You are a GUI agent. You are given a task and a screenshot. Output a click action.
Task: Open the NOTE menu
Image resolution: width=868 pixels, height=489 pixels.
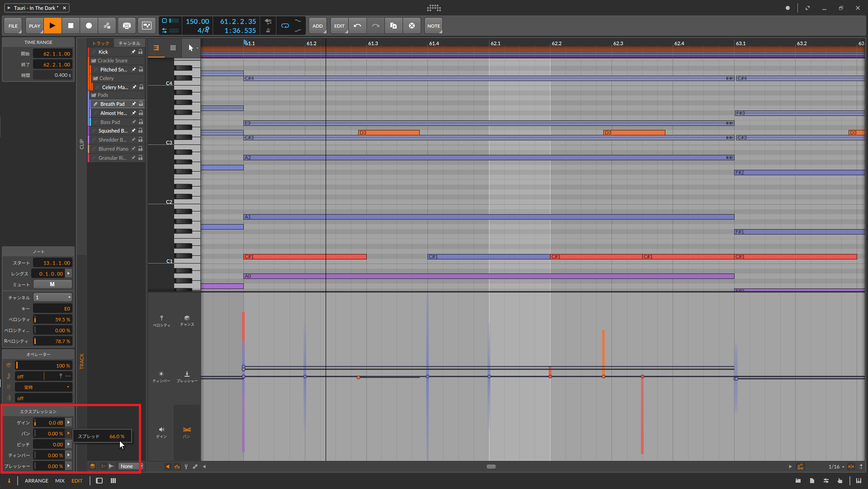click(433, 26)
